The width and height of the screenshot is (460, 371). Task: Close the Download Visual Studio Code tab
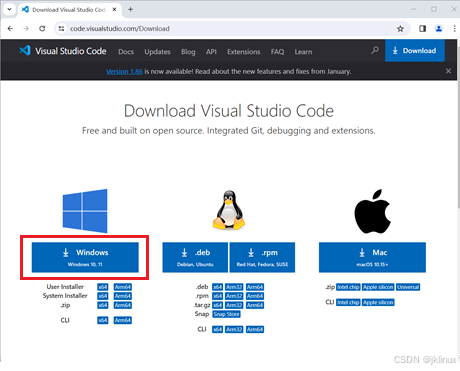[114, 9]
